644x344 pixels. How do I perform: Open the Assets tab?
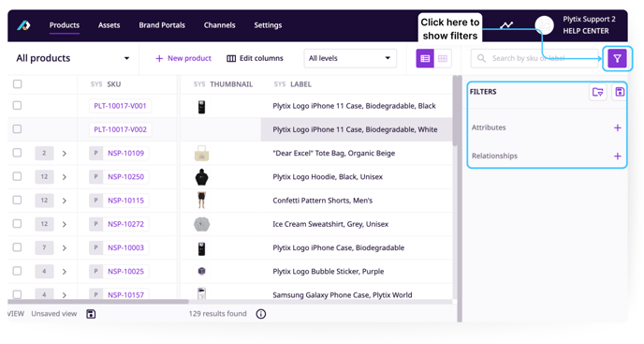point(109,25)
